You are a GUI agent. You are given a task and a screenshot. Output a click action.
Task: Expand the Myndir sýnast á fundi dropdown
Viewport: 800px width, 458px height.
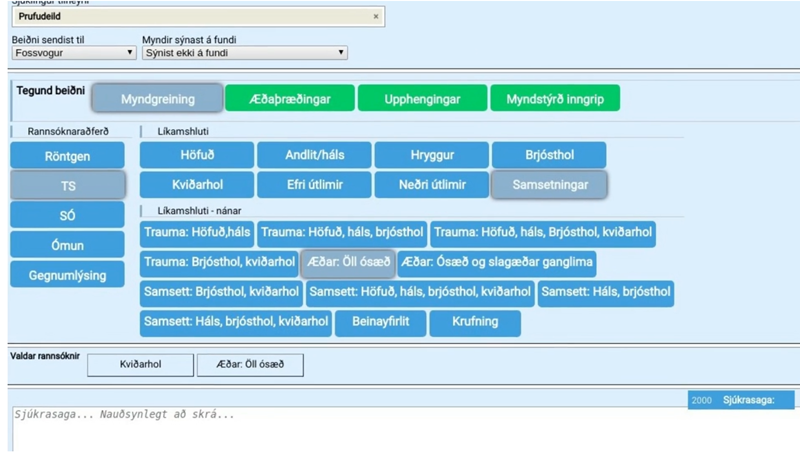tap(245, 53)
